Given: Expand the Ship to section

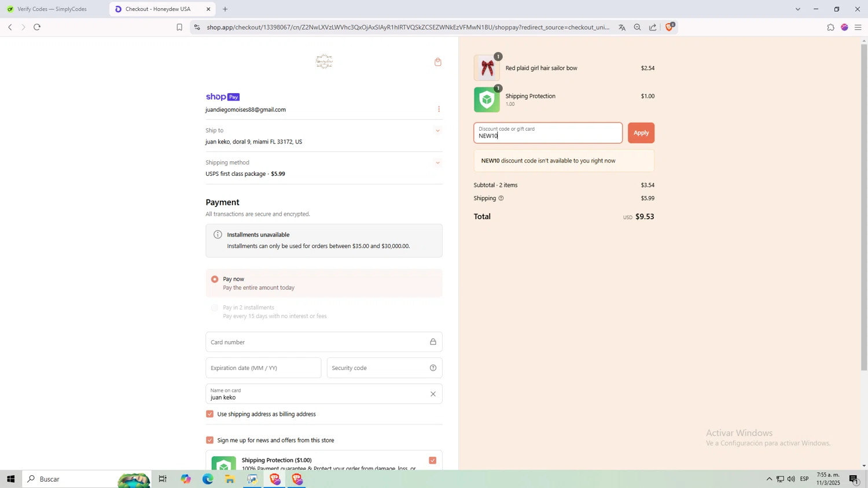Looking at the screenshot, I should 437,131.
